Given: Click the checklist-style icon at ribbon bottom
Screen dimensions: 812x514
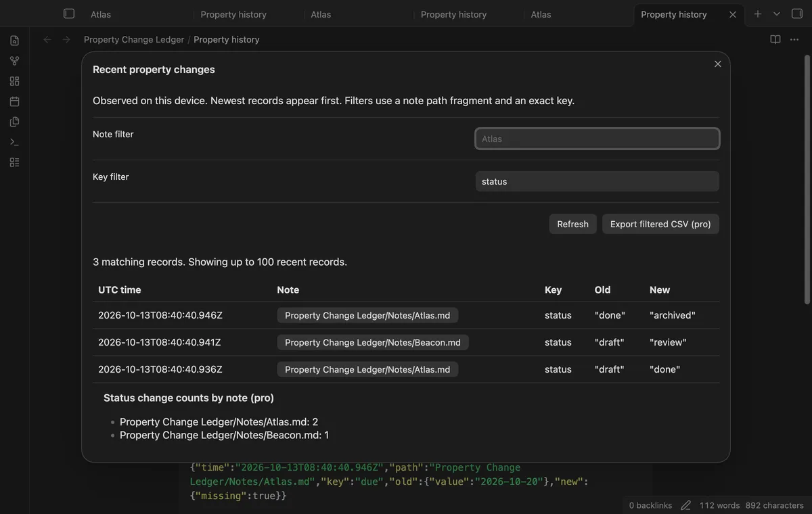Looking at the screenshot, I should [14, 162].
